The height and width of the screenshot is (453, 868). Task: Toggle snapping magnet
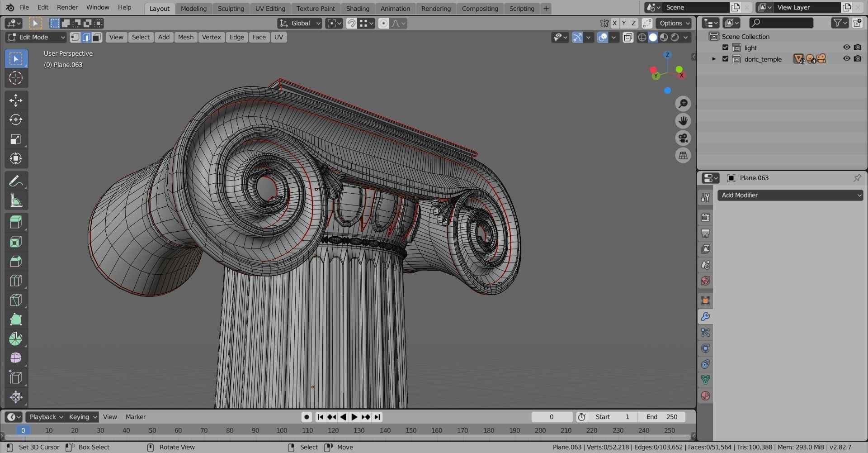pos(351,23)
